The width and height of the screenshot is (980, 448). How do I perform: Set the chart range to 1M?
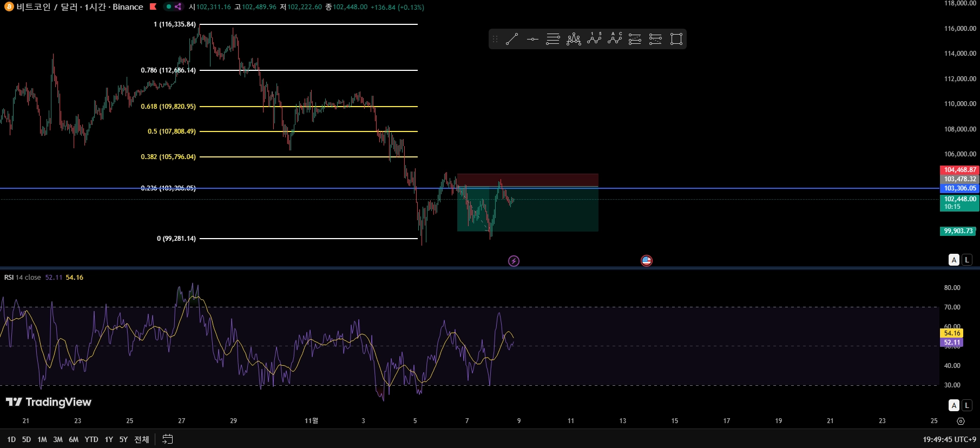[42, 439]
